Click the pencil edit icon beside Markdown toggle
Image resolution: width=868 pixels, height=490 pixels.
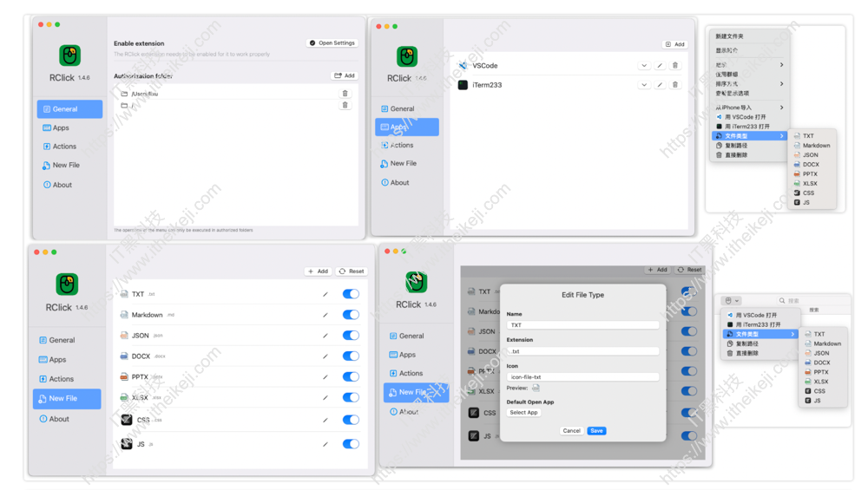pos(325,315)
